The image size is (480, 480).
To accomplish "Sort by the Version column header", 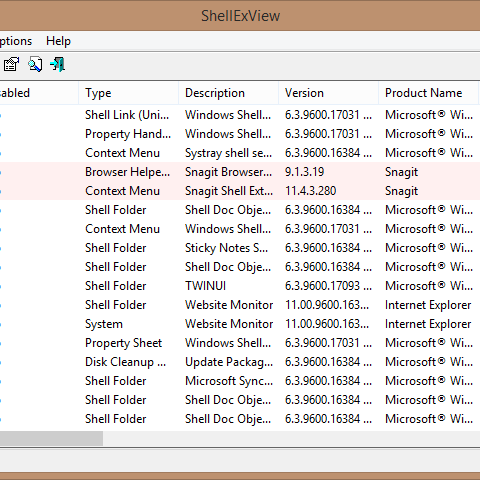I will [x=328, y=93].
